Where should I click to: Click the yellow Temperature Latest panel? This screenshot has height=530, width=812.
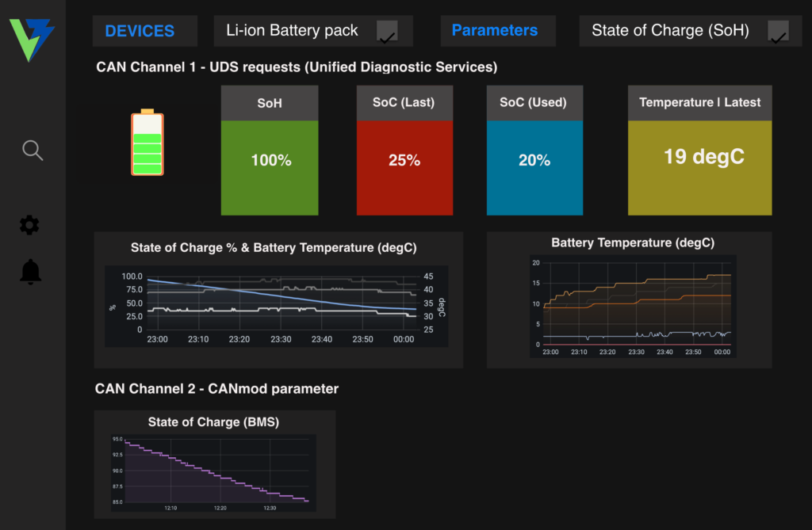click(x=699, y=156)
